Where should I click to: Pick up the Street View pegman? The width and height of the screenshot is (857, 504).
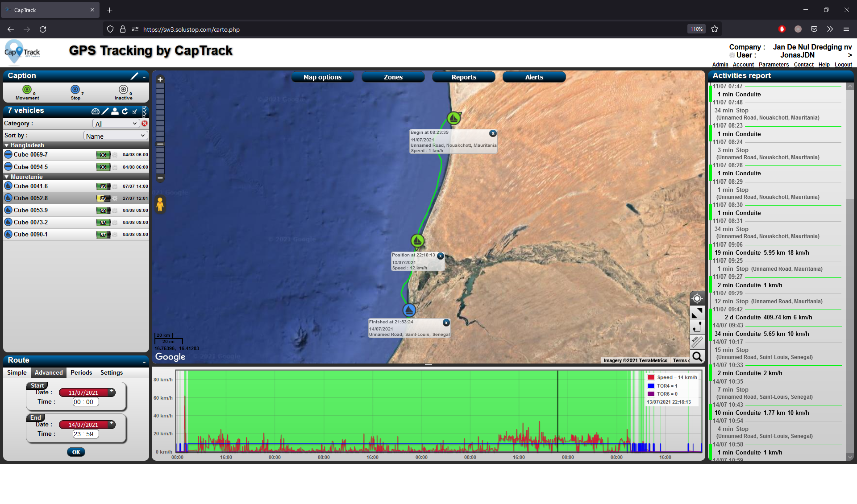tap(160, 205)
